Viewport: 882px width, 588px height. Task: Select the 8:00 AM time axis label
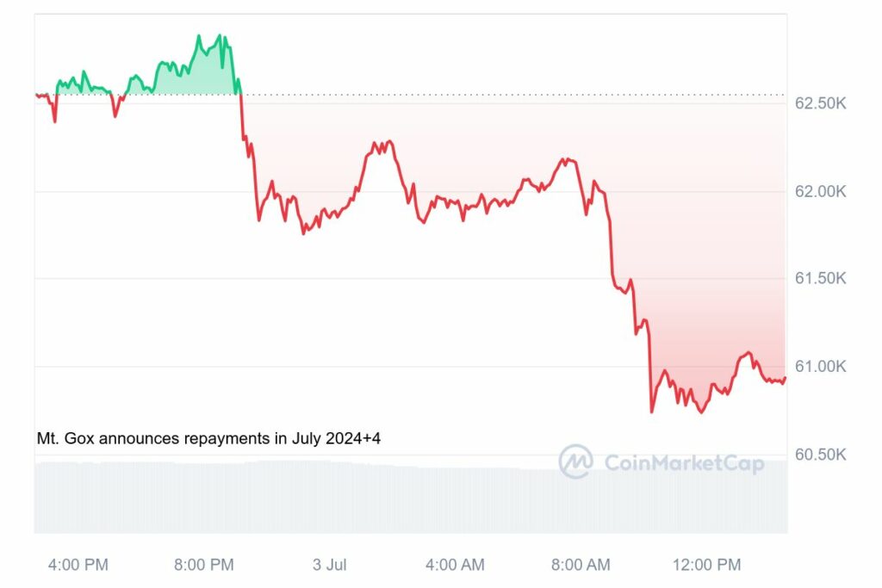(x=581, y=566)
